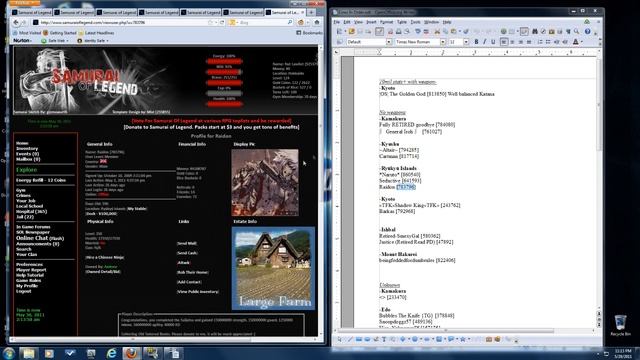
Task: Open the Help icon in Writer toolbar
Action: 587,31
